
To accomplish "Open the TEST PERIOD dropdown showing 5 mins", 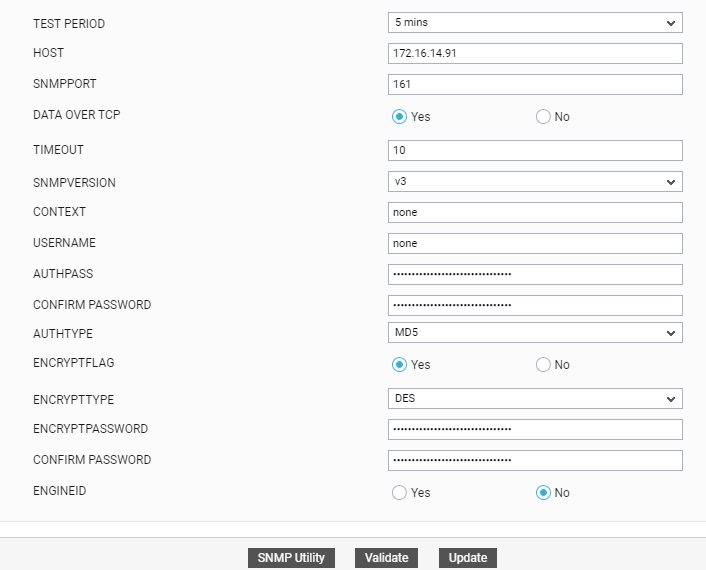I will click(x=535, y=23).
